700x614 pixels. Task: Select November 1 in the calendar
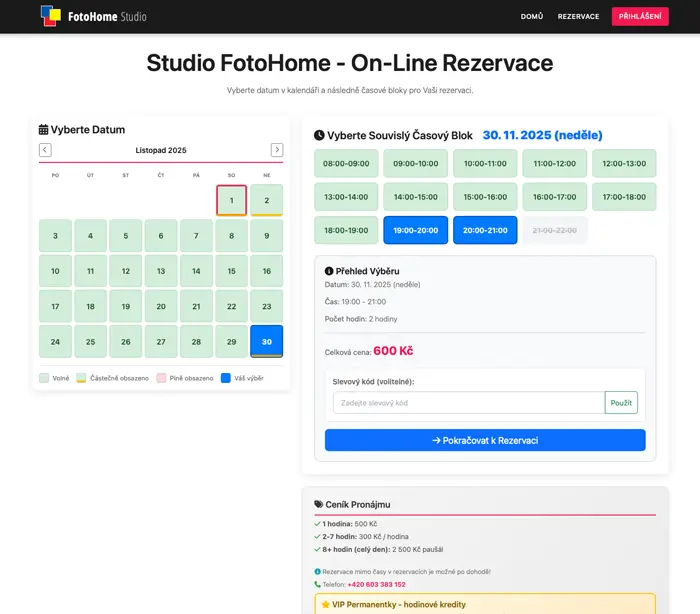pos(231,200)
